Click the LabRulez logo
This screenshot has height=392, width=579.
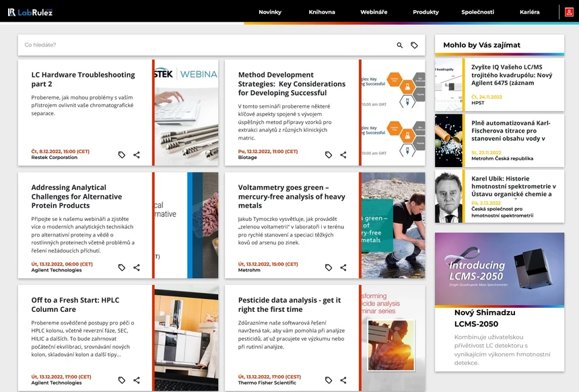(30, 12)
